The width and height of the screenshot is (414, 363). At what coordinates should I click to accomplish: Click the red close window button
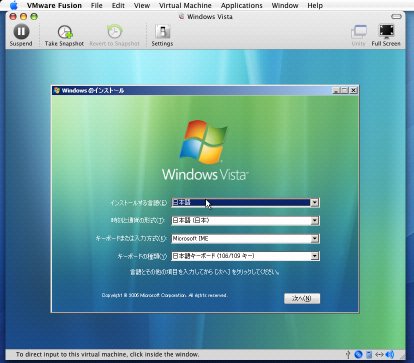tap(13, 16)
